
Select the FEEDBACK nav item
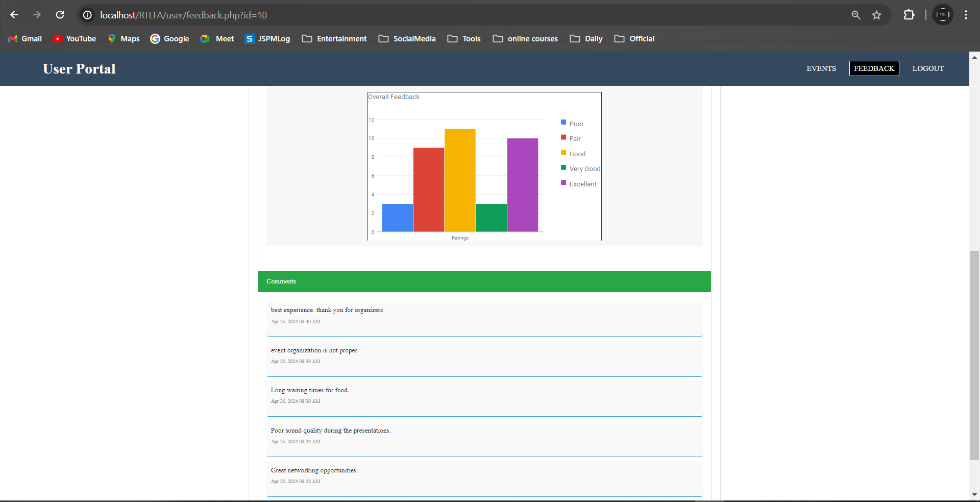coord(874,68)
